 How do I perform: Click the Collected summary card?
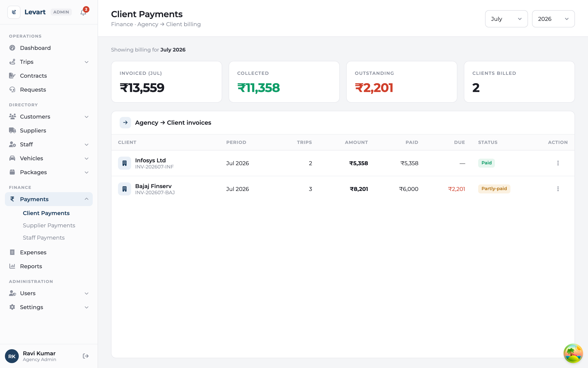[284, 82]
